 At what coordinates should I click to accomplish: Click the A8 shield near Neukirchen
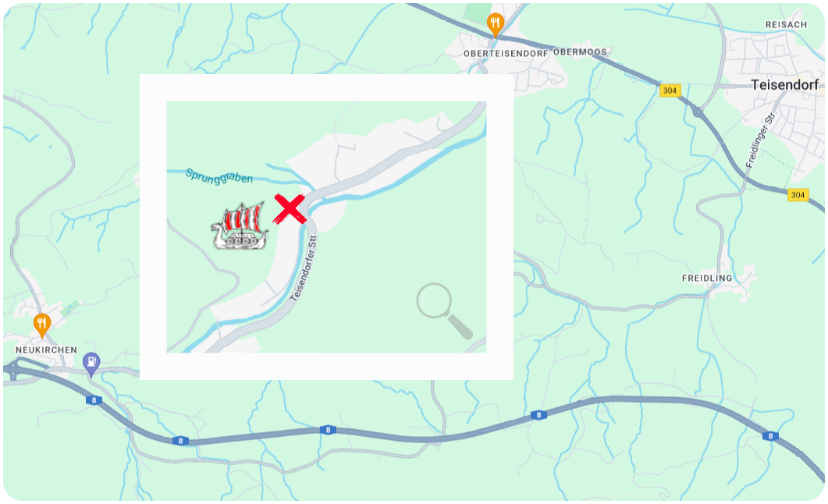(x=94, y=400)
